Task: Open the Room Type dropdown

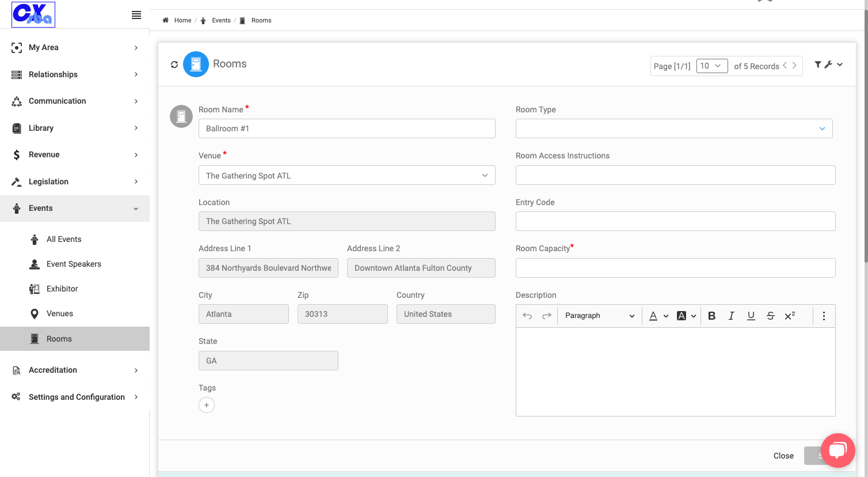Action: click(x=674, y=128)
